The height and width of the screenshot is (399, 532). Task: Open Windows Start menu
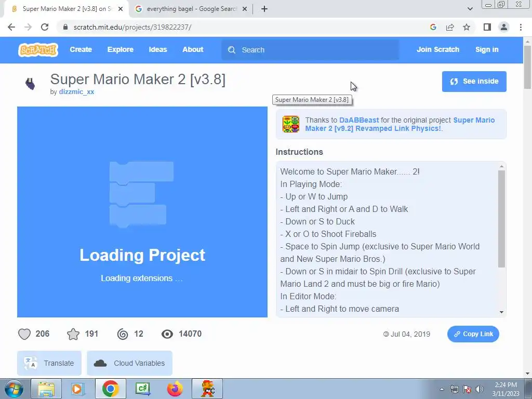coord(14,389)
